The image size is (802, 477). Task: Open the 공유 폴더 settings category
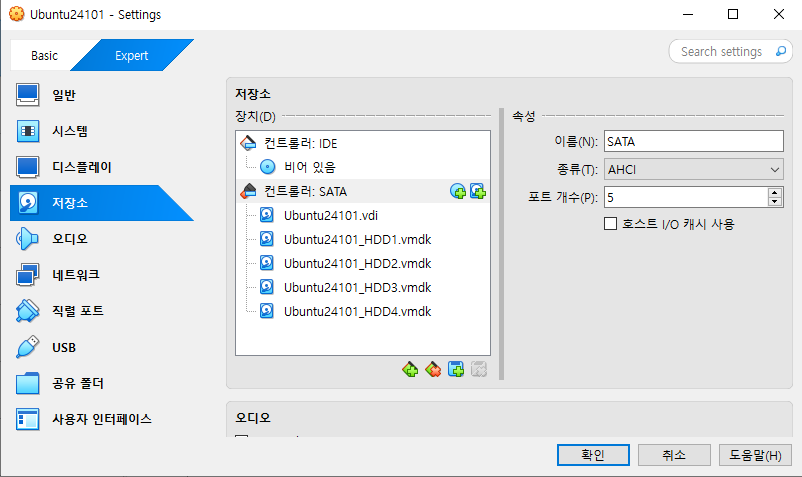(101, 383)
